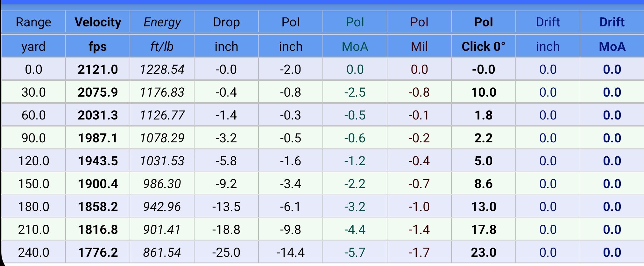Select velocity value 1943.5
Screen dimensions: 644x266
(98, 161)
